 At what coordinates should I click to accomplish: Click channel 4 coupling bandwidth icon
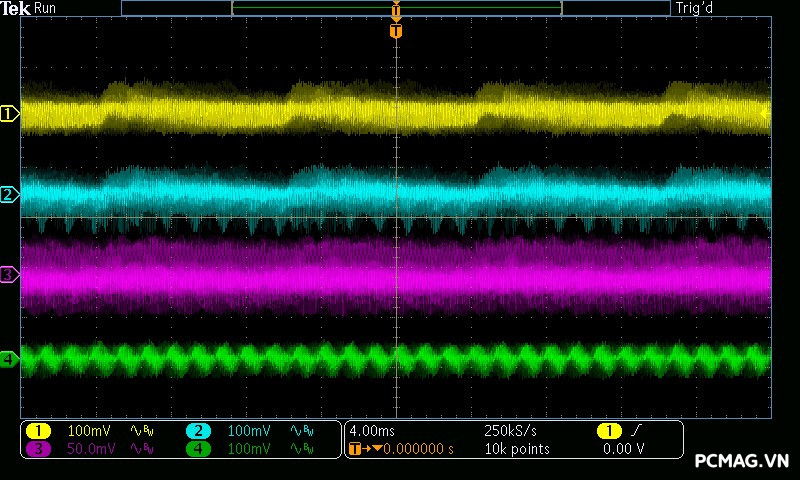click(301, 449)
